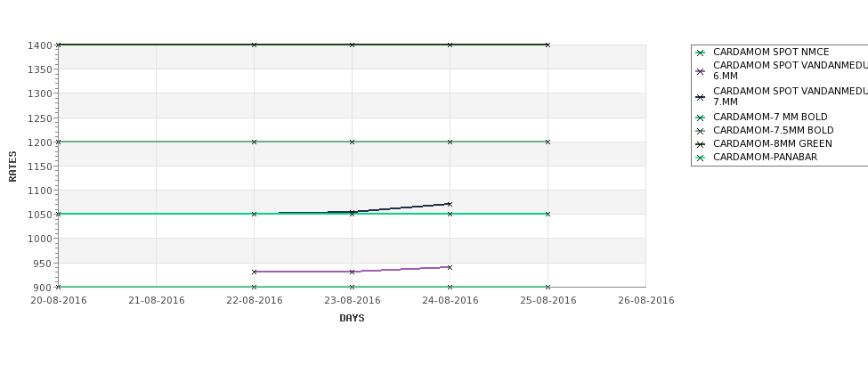
Task: Click the purple data point on 22-08-2016
Action: pos(254,272)
